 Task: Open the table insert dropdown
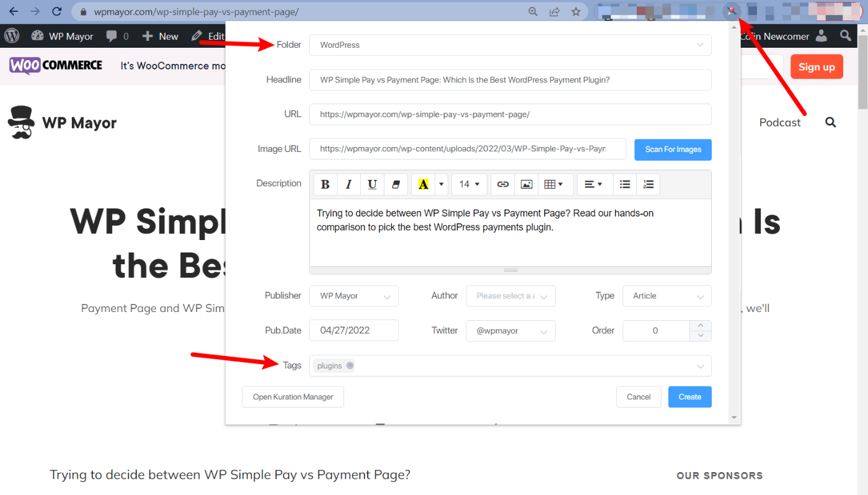554,184
